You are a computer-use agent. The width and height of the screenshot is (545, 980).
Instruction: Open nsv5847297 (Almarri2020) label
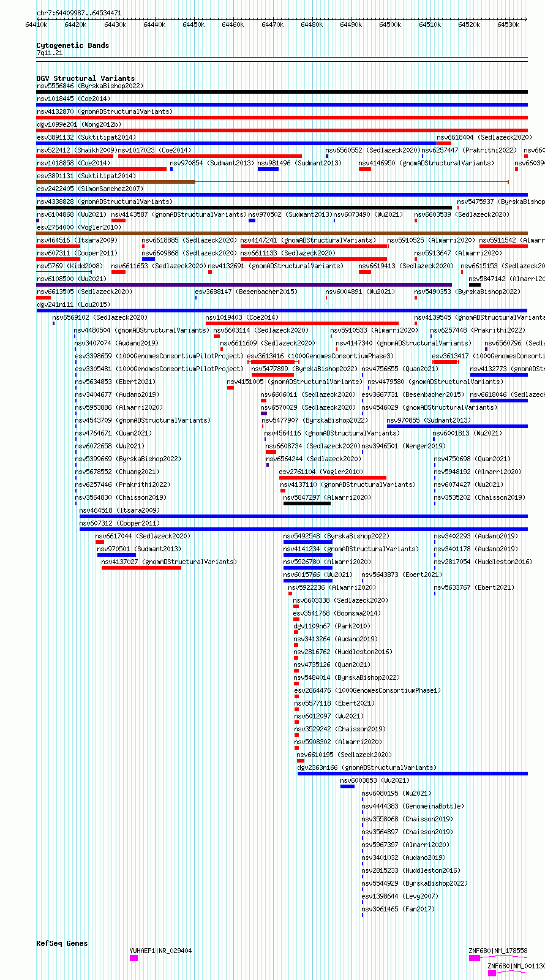(x=327, y=497)
